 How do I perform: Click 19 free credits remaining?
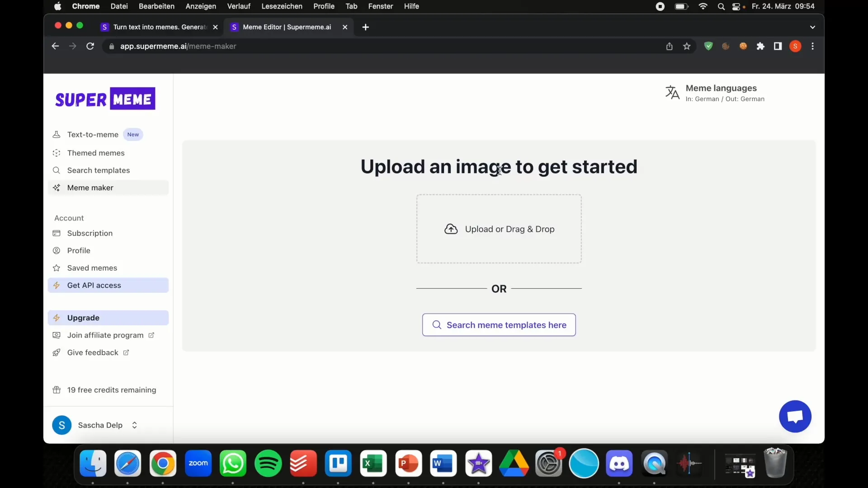pyautogui.click(x=112, y=390)
